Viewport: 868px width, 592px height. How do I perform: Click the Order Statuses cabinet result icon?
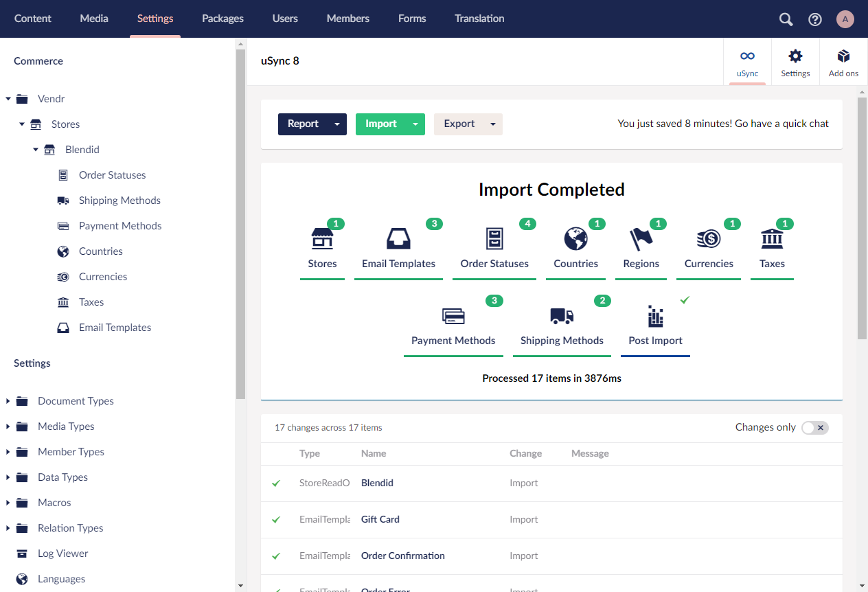tap(494, 240)
